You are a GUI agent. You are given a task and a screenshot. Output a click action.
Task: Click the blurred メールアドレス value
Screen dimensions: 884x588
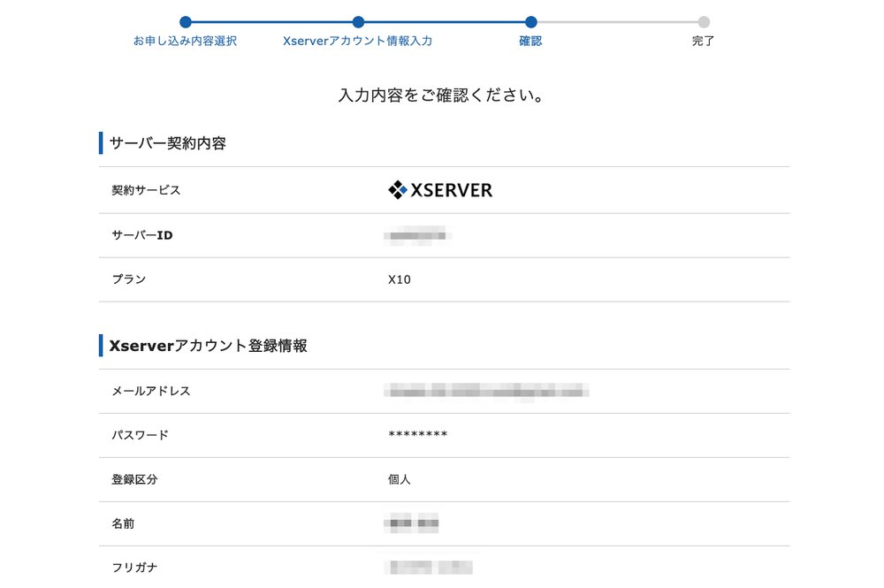coord(486,391)
